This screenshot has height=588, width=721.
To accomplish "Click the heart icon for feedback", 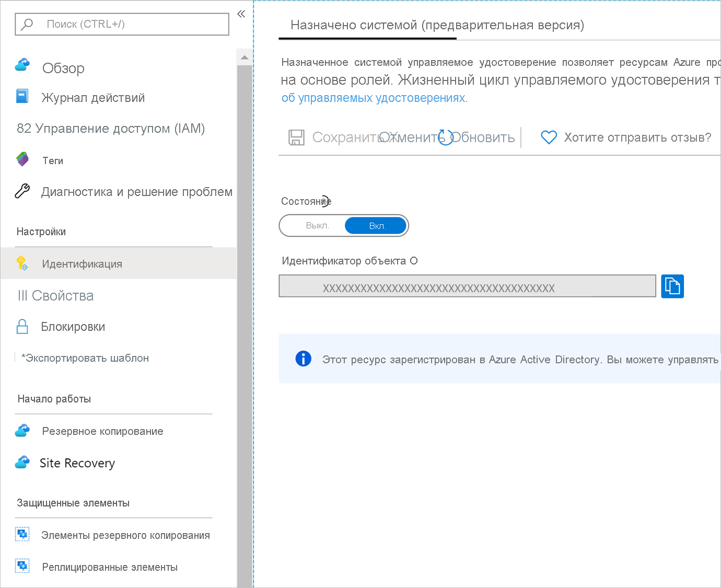I will [x=549, y=137].
